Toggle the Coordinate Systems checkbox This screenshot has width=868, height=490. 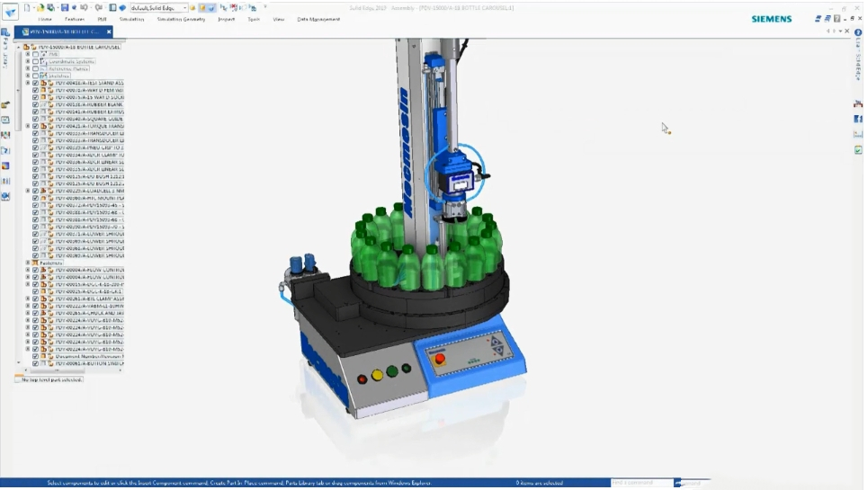[36, 61]
